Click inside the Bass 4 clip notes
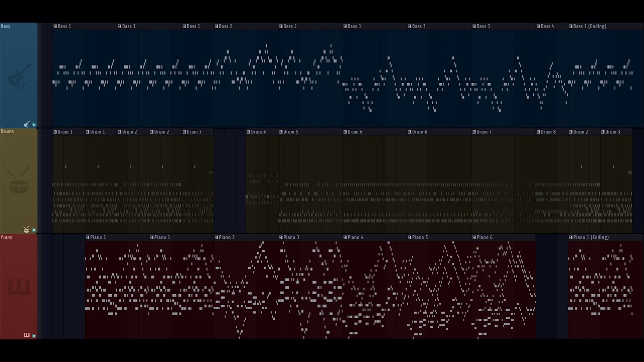The image size is (644, 362). pyautogui.click(x=552, y=78)
